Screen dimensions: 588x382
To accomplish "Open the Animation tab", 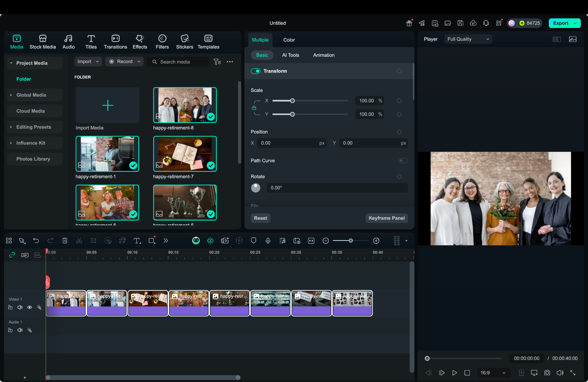I will pyautogui.click(x=324, y=55).
